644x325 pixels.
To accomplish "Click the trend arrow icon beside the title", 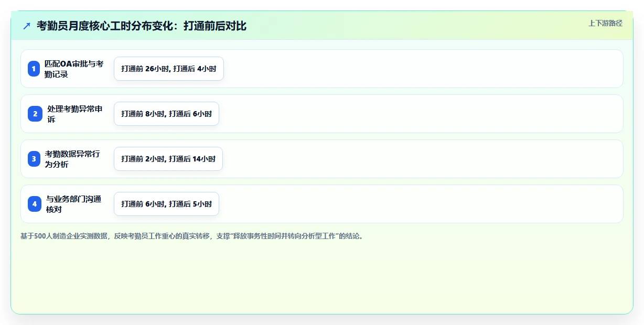I will [x=27, y=26].
